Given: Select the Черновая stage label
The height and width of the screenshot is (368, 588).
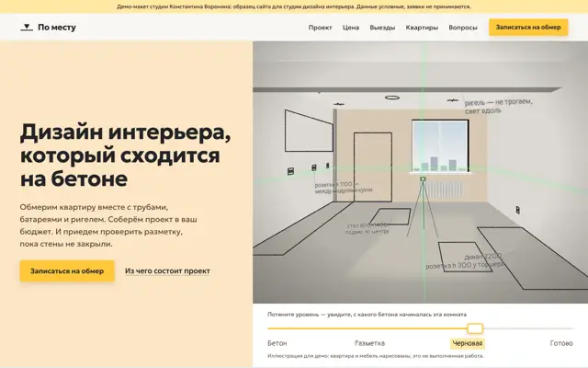Looking at the screenshot, I should tap(468, 343).
